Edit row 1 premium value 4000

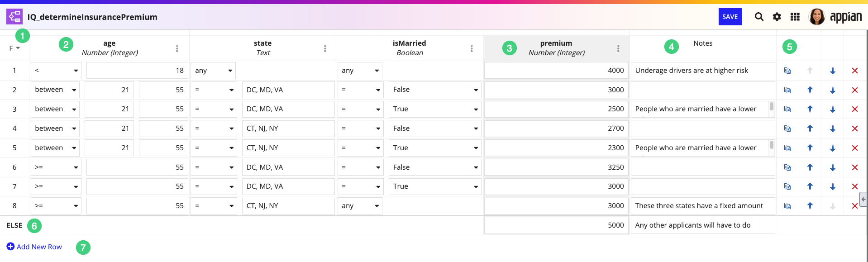(556, 71)
